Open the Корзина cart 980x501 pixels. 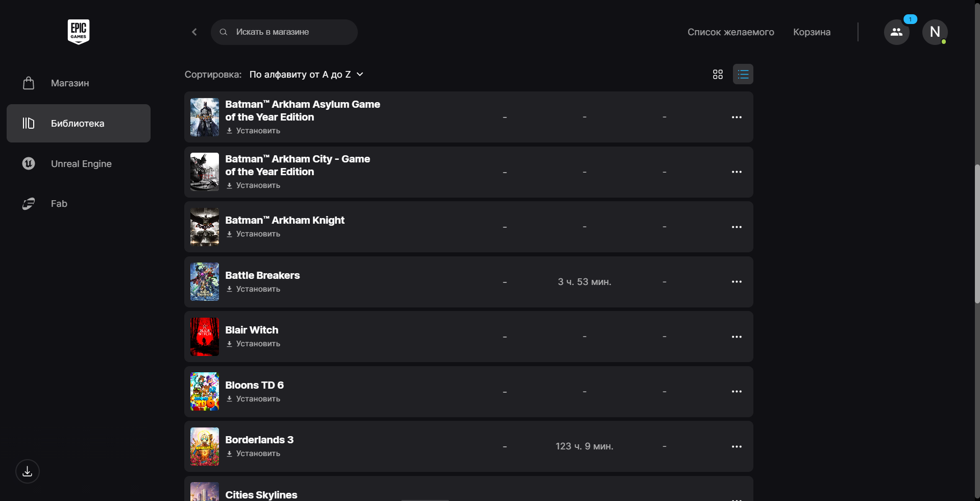tap(812, 32)
